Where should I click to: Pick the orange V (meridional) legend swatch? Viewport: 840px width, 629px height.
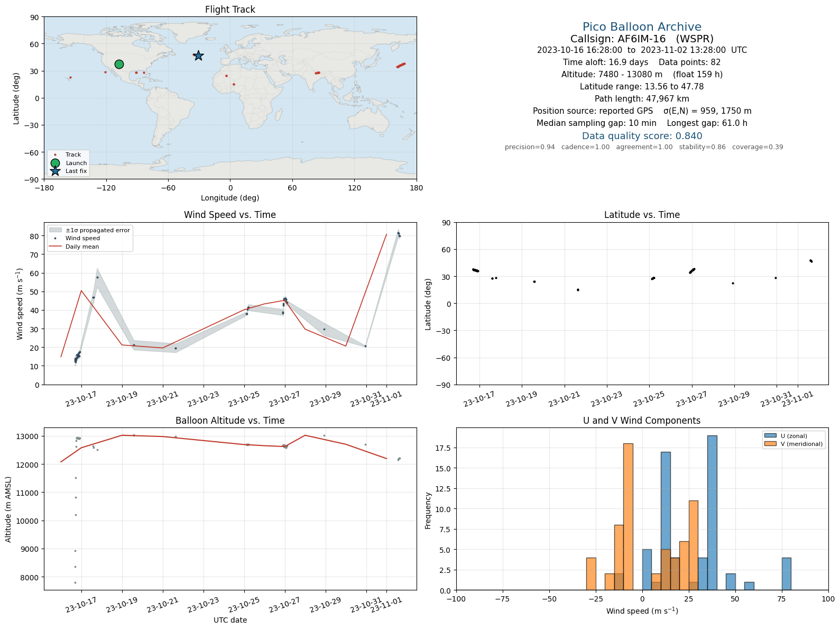[x=770, y=444]
